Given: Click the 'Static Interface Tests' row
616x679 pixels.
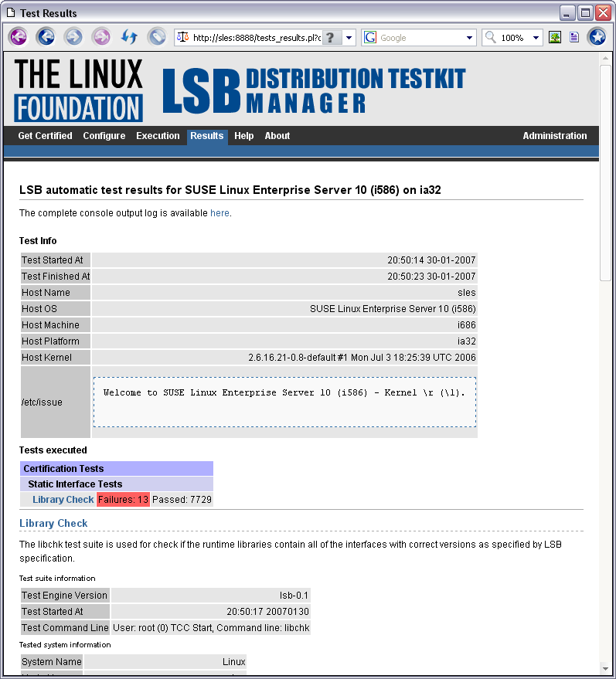Looking at the screenshot, I should click(117, 484).
